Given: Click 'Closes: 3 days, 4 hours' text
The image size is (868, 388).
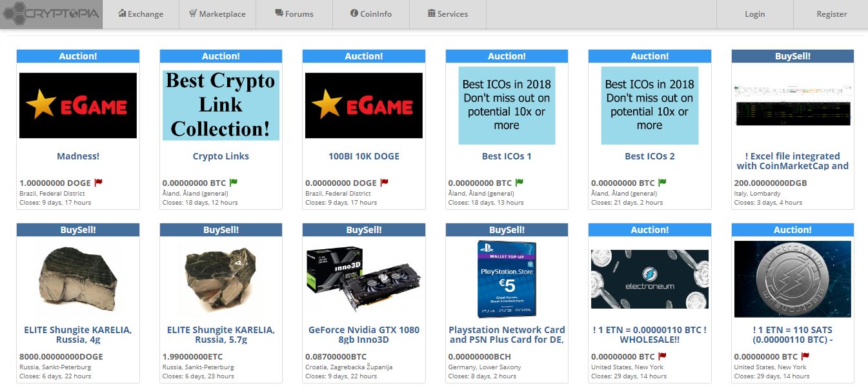Looking at the screenshot, I should pyautogui.click(x=768, y=203).
